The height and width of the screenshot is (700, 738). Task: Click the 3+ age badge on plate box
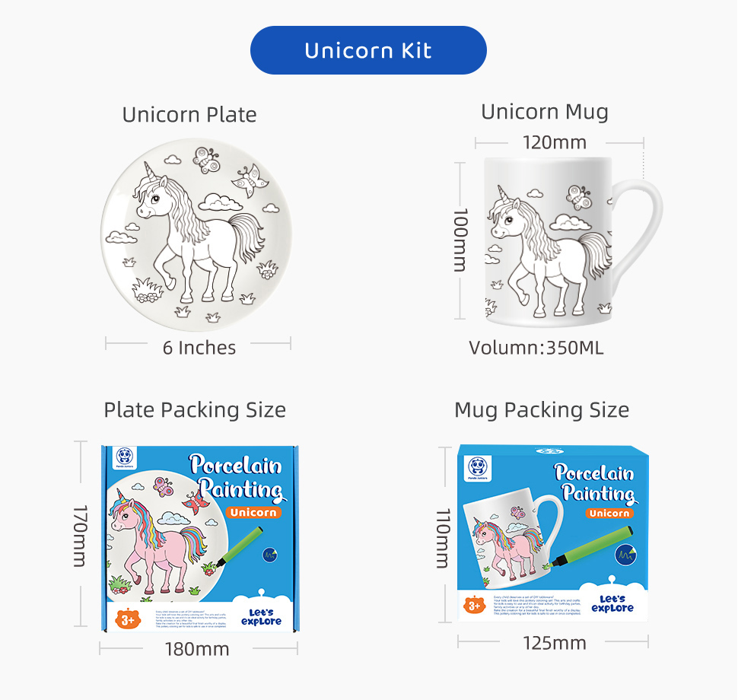click(128, 619)
